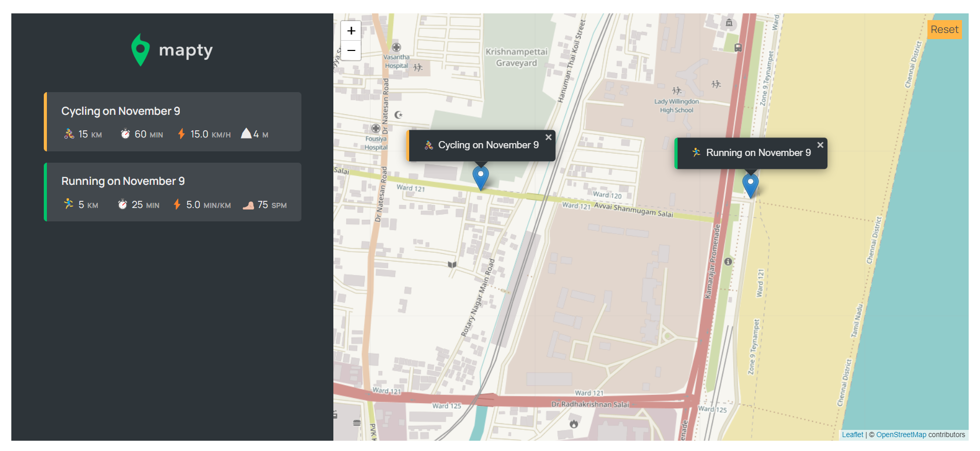This screenshot has width=980, height=451.
Task: Click the mapty green pin logo
Action: (x=140, y=50)
